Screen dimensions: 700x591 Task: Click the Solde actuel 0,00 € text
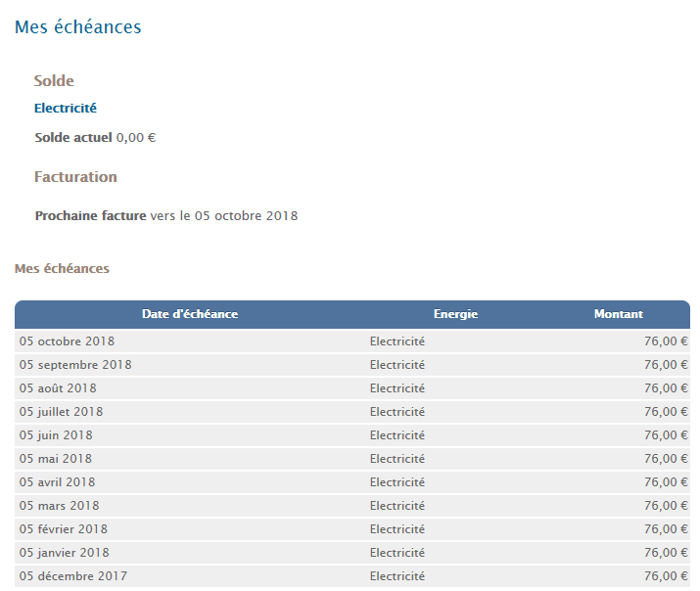[95, 138]
